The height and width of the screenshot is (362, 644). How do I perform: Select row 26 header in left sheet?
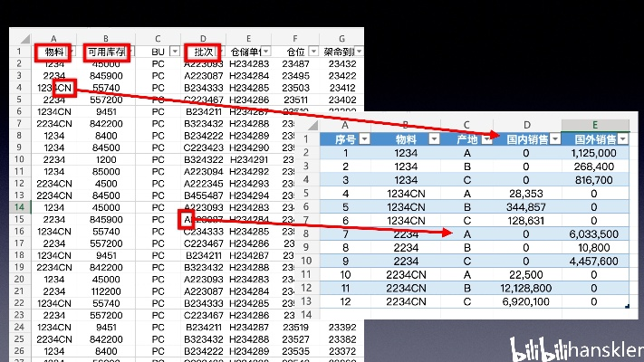pyautogui.click(x=20, y=351)
